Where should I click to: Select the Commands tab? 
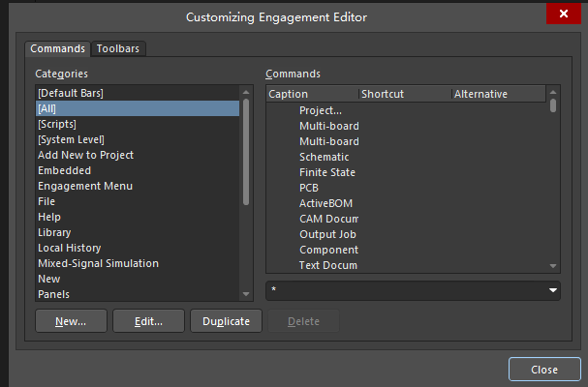[58, 48]
